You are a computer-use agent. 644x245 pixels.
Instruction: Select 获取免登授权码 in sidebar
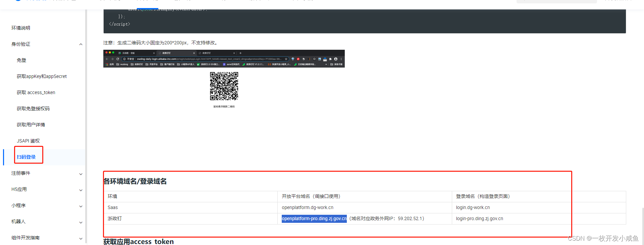33,109
